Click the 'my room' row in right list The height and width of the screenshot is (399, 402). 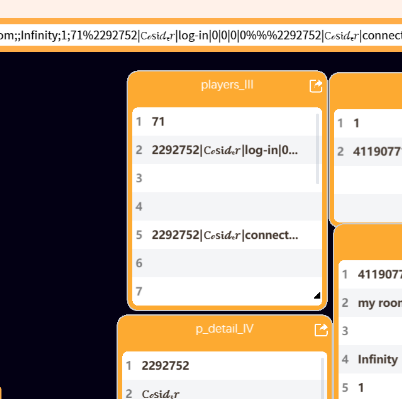point(370,303)
